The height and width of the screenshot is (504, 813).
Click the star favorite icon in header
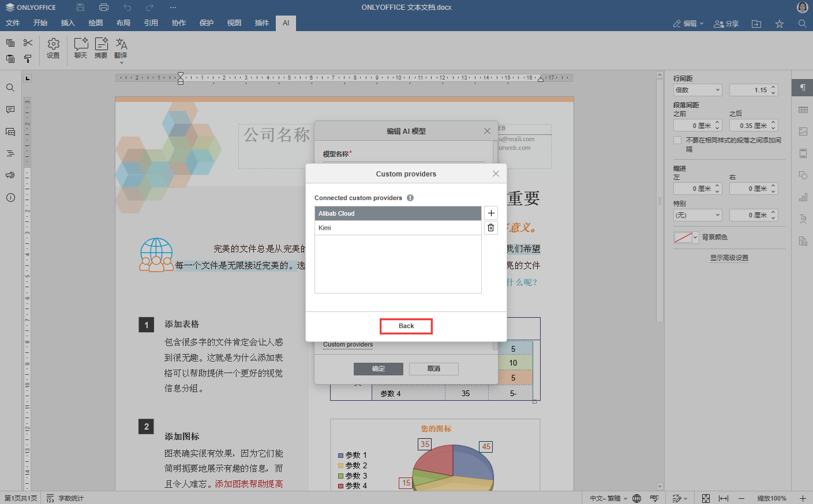point(780,24)
